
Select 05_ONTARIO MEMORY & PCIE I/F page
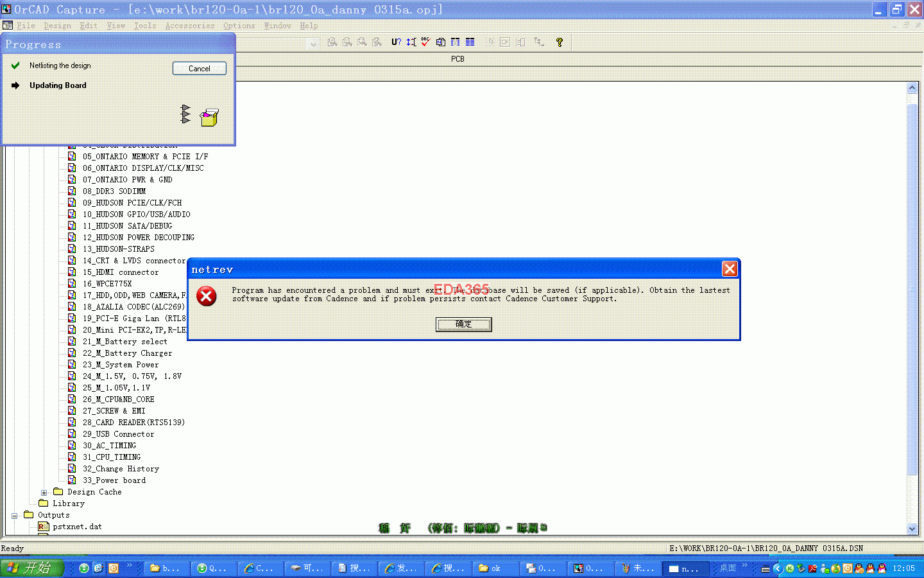145,156
